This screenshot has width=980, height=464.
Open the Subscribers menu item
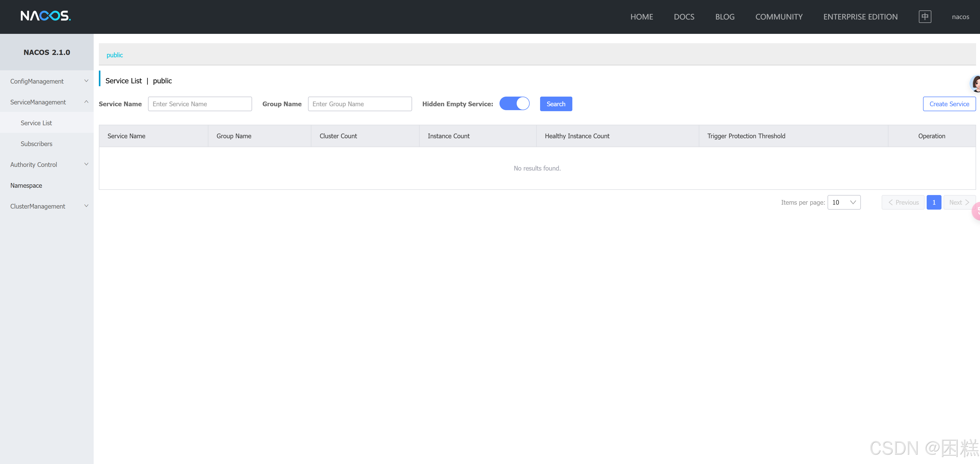pyautogui.click(x=36, y=143)
